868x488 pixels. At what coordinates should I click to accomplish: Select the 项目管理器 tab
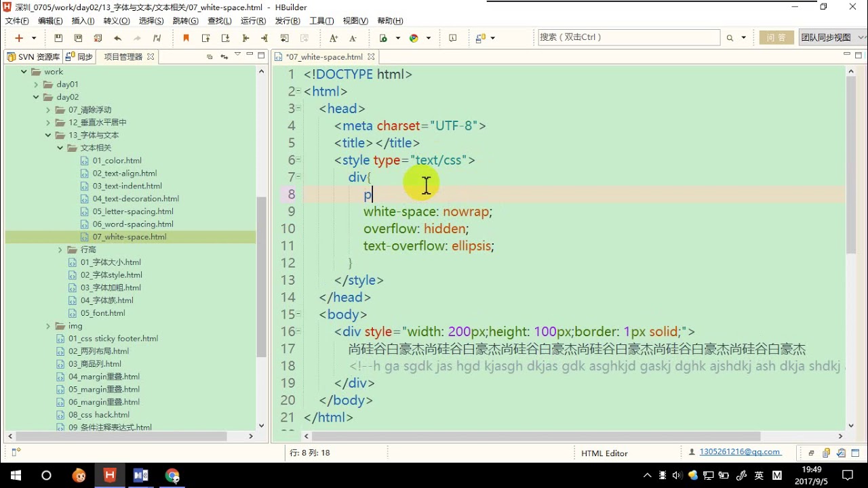(123, 57)
